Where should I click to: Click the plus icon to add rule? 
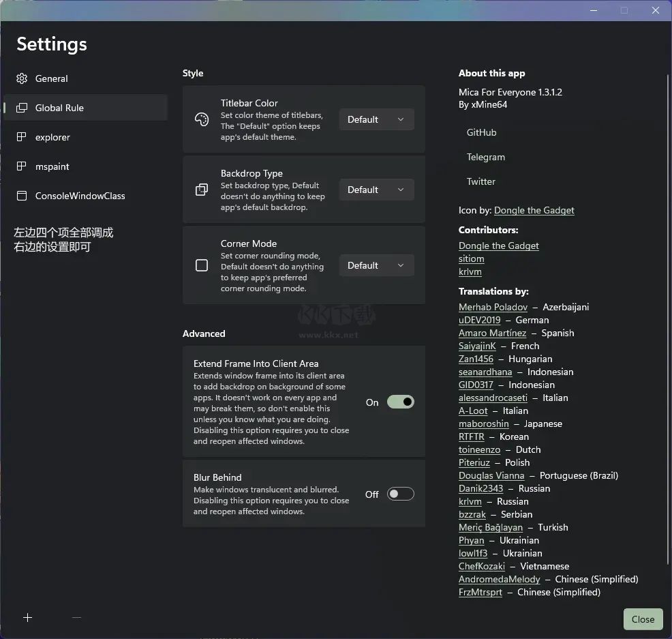27,618
